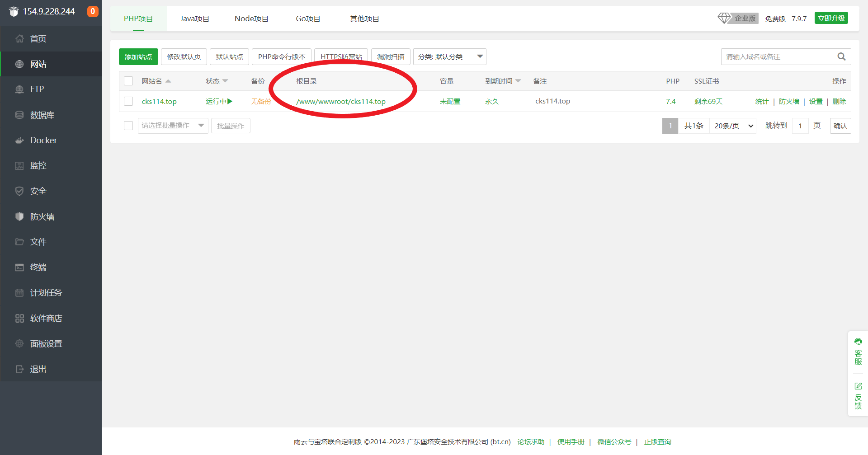Switch to the Go项目 tab
Viewport: 868px width, 455px height.
point(308,19)
